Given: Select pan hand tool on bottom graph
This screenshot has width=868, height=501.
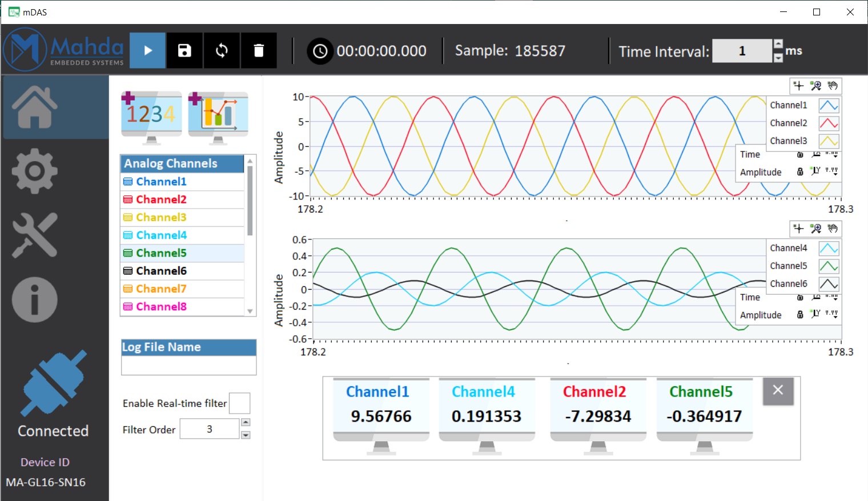Looking at the screenshot, I should pyautogui.click(x=833, y=229).
